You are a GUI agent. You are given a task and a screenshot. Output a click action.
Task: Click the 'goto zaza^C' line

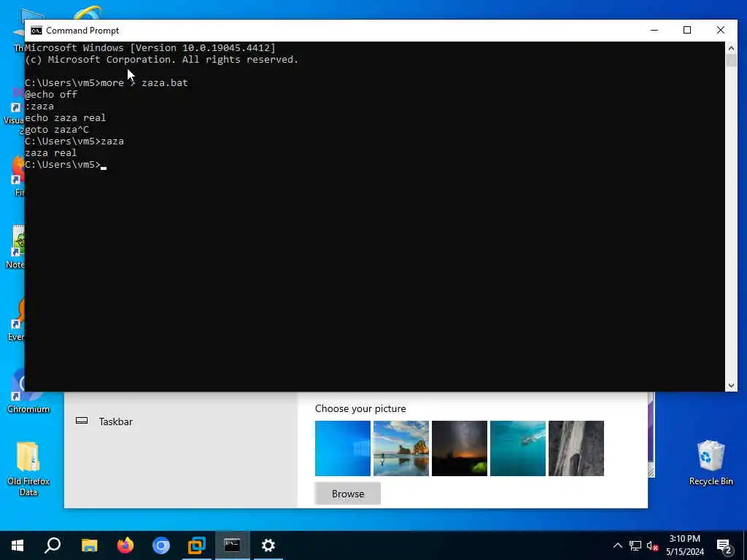(57, 130)
